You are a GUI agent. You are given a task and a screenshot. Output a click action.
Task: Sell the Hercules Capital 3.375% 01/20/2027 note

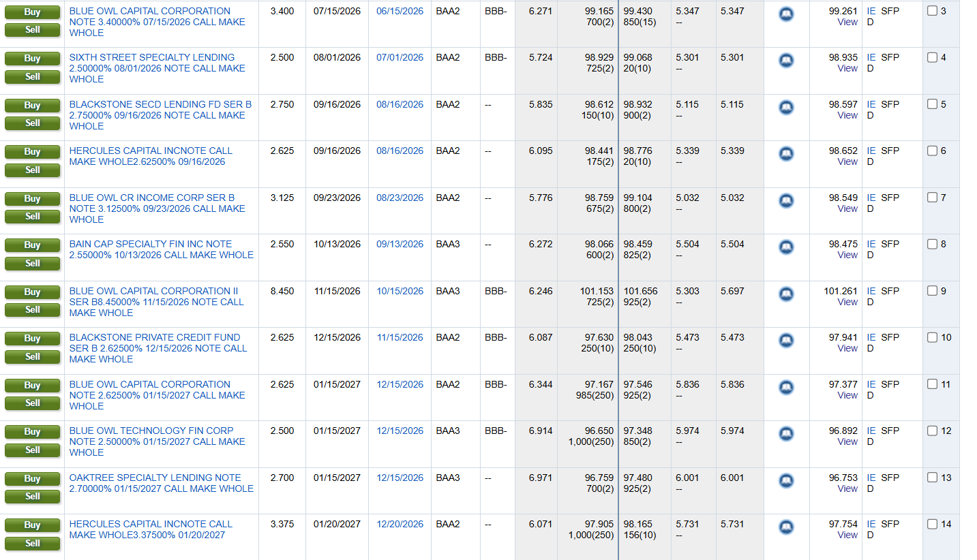click(32, 543)
